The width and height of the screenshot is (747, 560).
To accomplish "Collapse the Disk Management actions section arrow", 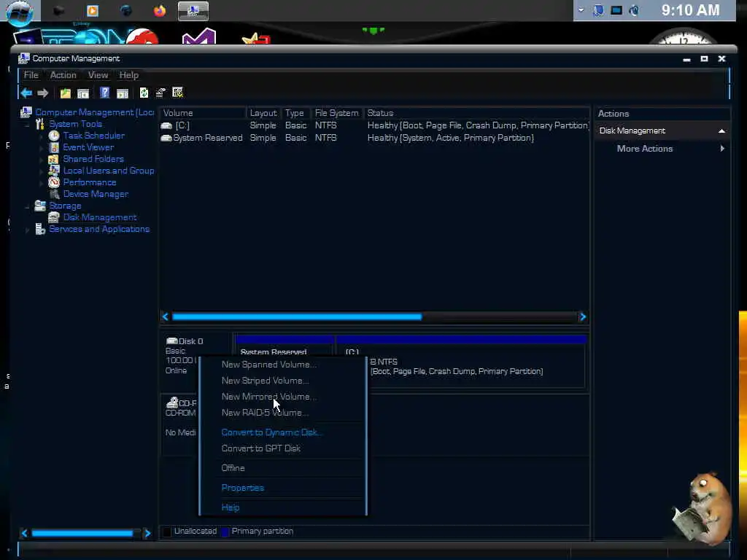I will coord(721,131).
